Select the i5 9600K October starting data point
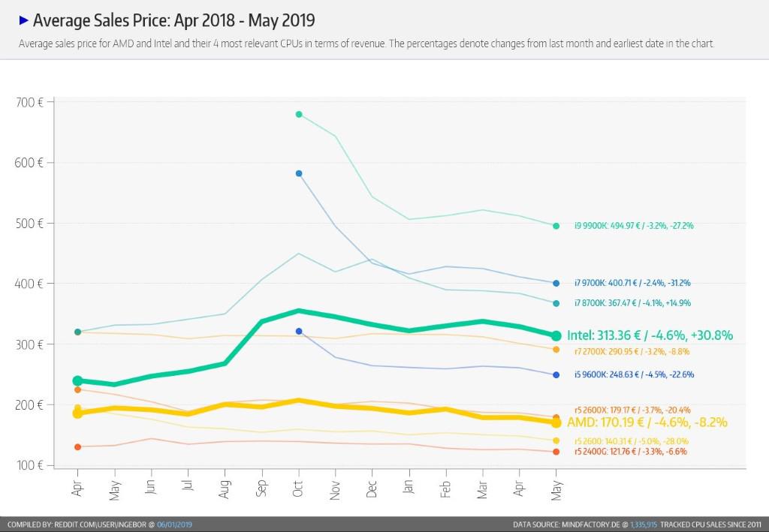Viewport: 769px width, 532px height. click(299, 331)
